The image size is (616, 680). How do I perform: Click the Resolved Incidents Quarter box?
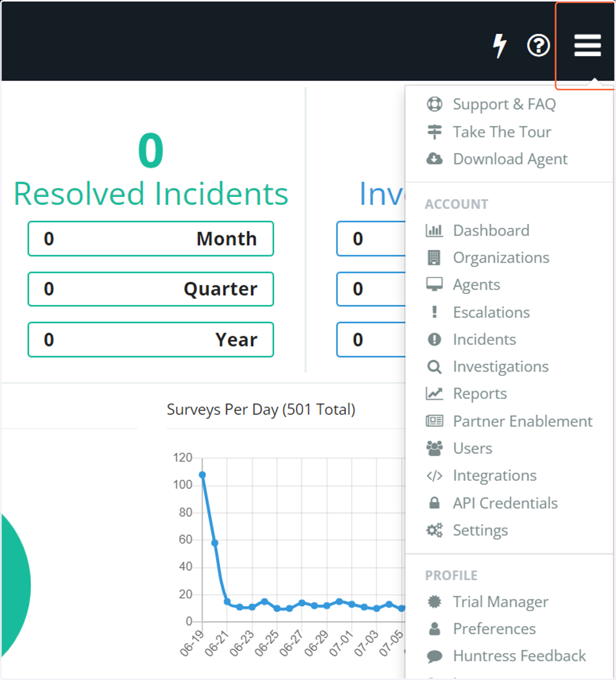pyautogui.click(x=151, y=289)
